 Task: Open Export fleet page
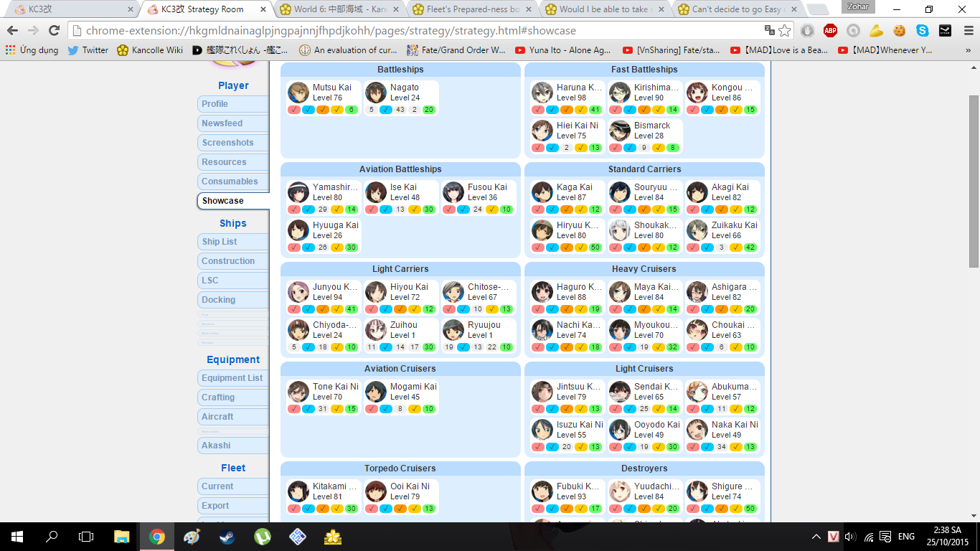tap(233, 506)
